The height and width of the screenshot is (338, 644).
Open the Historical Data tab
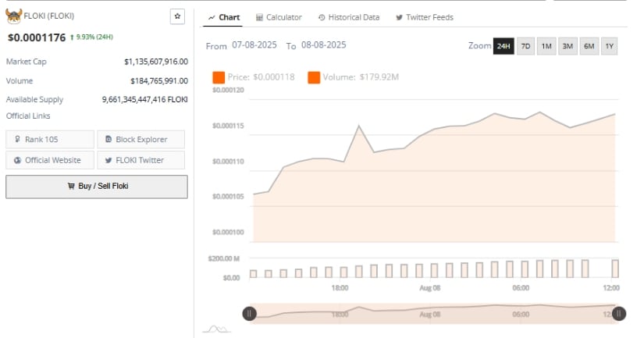point(349,17)
